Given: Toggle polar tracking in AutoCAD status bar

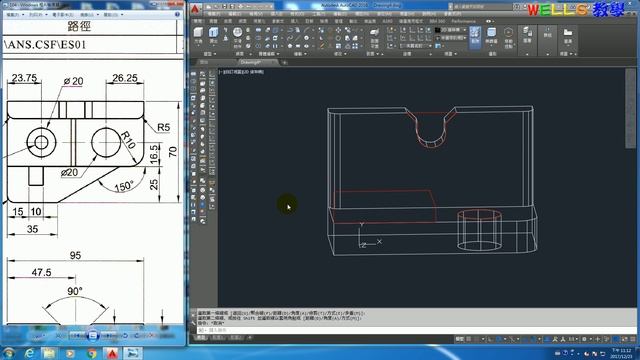Looking at the screenshot, I should point(498,339).
